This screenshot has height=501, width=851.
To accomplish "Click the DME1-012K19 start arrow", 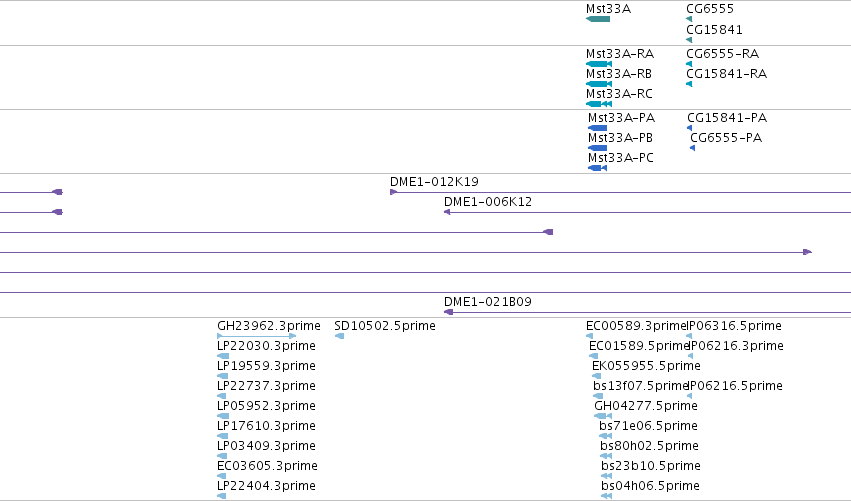I will 393,192.
